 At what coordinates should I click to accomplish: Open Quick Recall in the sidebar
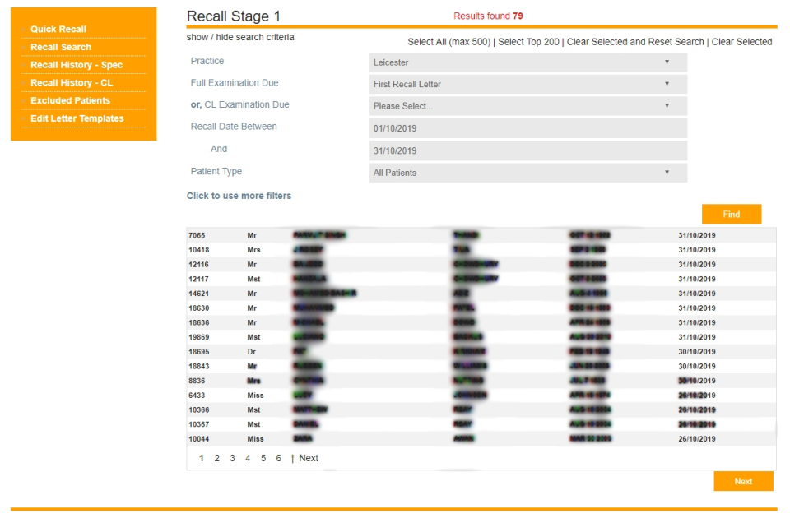(58, 30)
